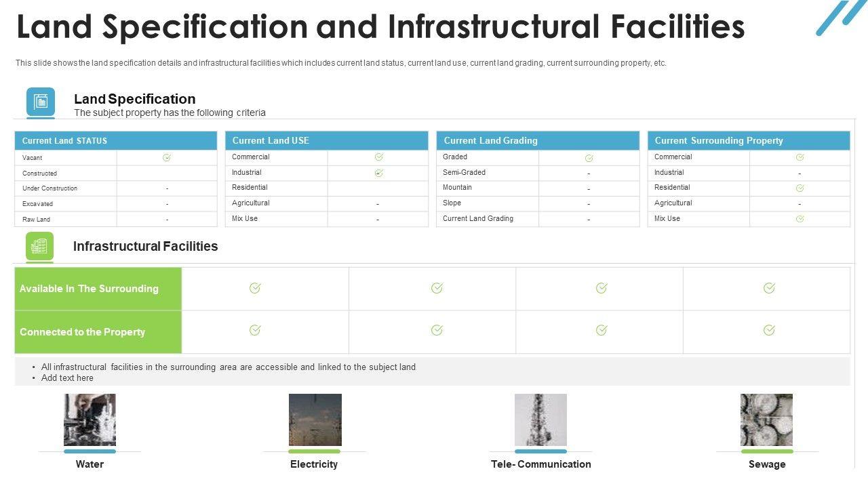The width and height of the screenshot is (868, 488).
Task: Click the check mark in the Graded row
Action: coord(589,158)
